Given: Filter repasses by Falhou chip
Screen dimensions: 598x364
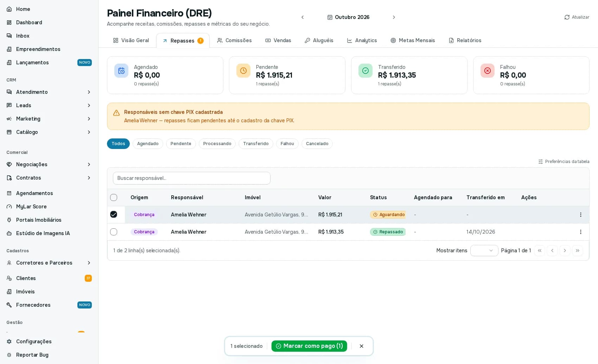Looking at the screenshot, I should 287,144.
